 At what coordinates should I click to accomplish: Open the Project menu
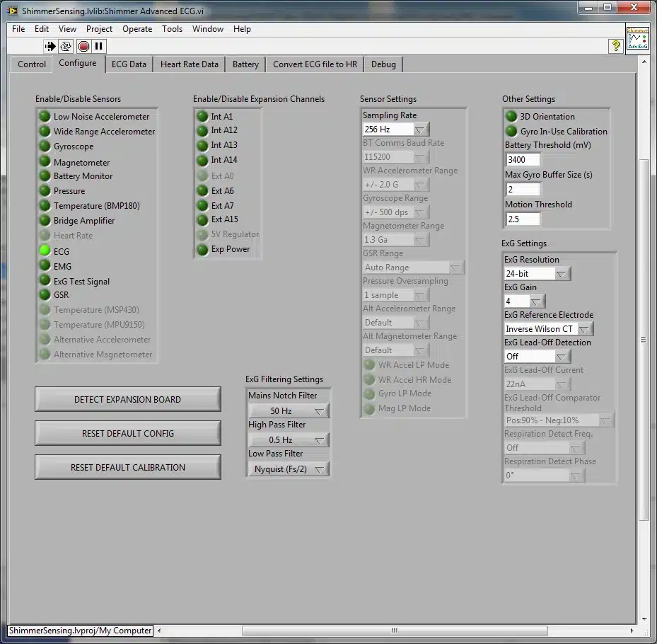coord(99,29)
